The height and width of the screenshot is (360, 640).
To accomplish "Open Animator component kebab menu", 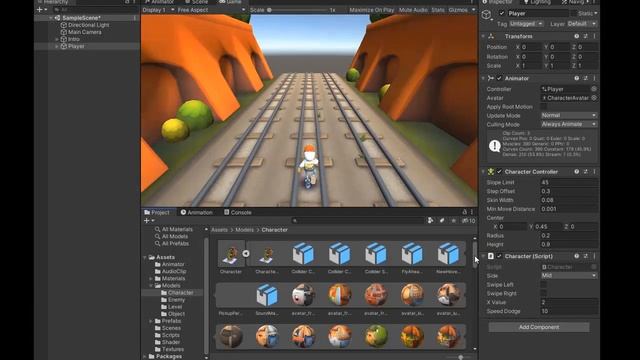I will tap(594, 78).
